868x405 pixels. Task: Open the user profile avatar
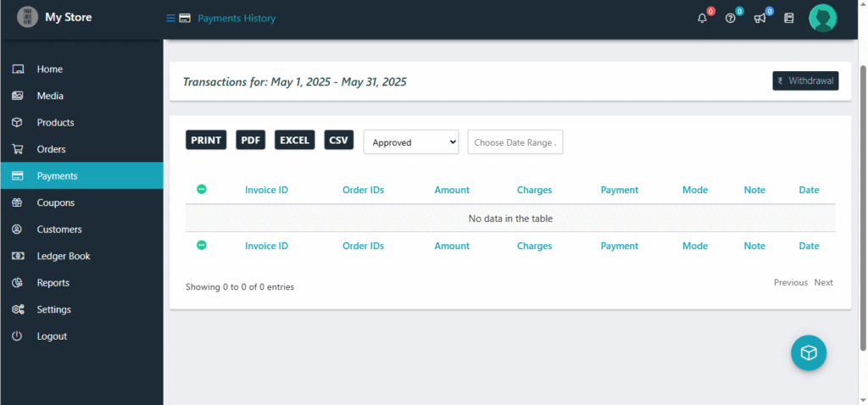[x=822, y=18]
